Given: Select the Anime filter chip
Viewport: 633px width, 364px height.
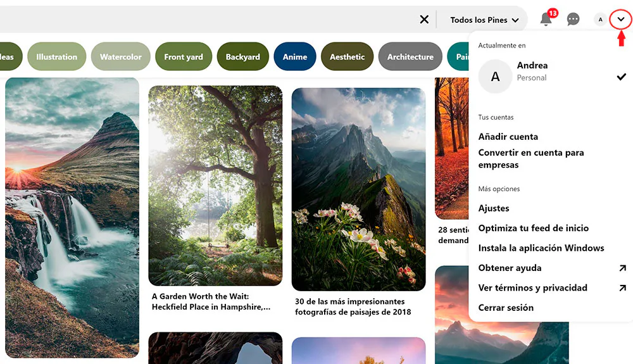Looking at the screenshot, I should coord(295,57).
